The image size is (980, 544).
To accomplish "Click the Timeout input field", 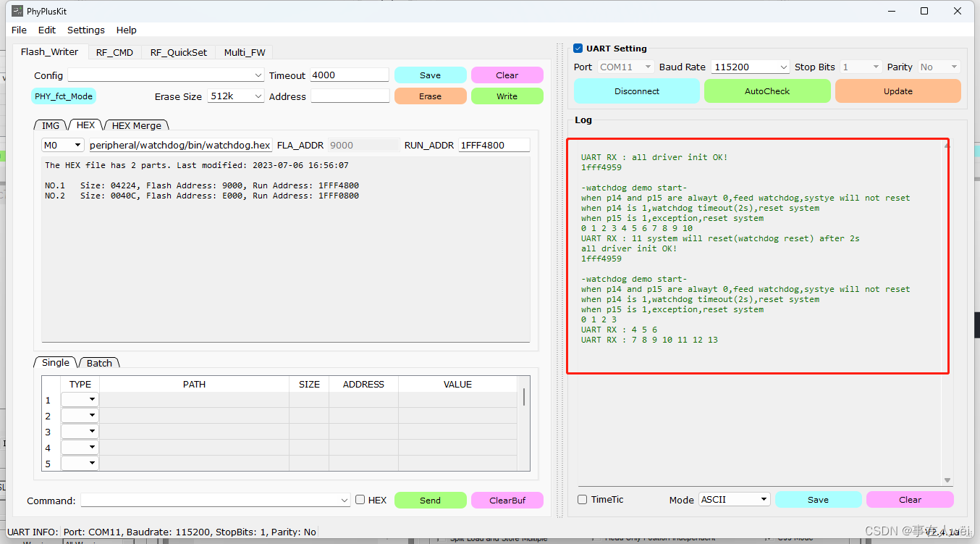I will tap(350, 75).
